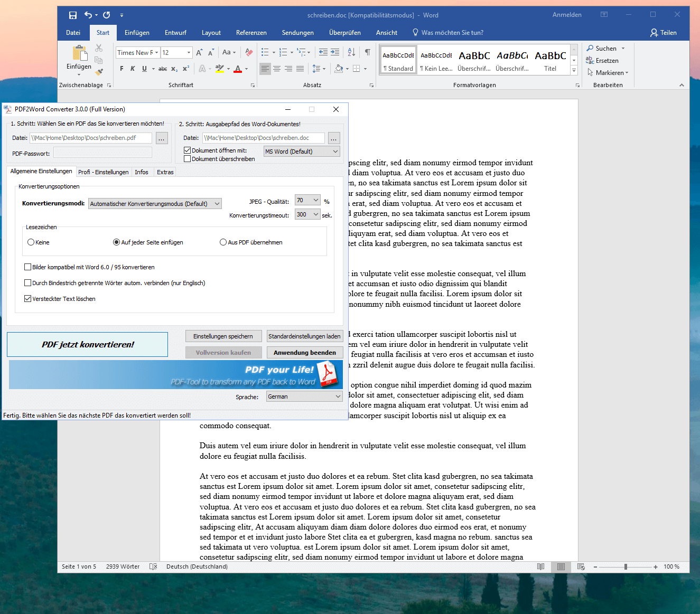Viewport: 700px width, 614px height.
Task: Apply superscript formatting
Action: 186,69
